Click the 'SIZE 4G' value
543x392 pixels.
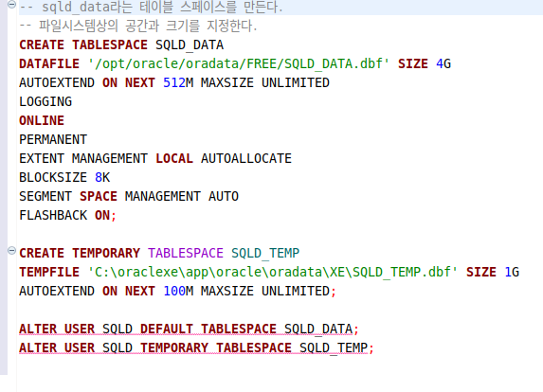(x=425, y=64)
